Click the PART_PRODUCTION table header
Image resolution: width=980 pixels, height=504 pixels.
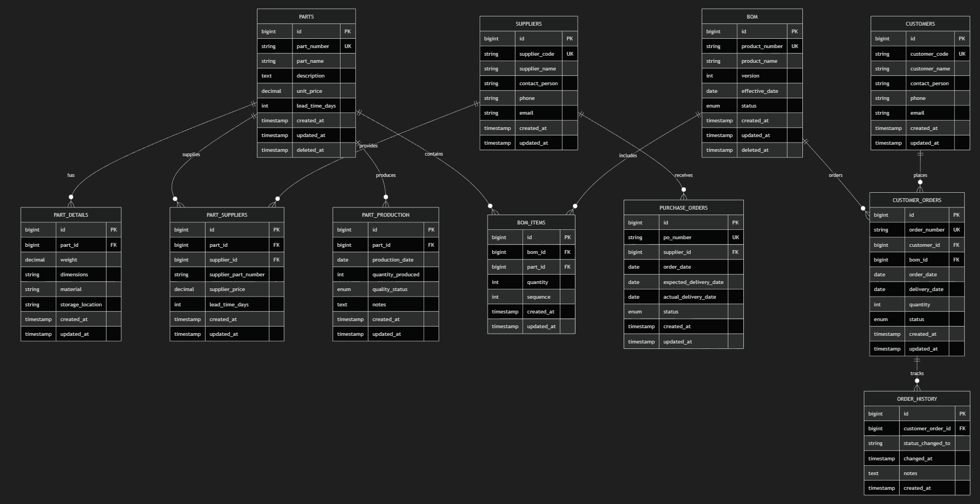point(385,215)
